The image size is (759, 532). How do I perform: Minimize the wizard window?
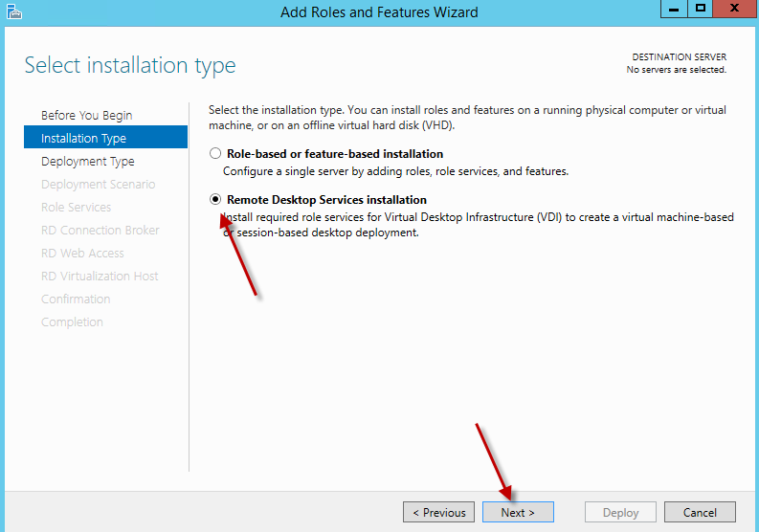point(674,9)
